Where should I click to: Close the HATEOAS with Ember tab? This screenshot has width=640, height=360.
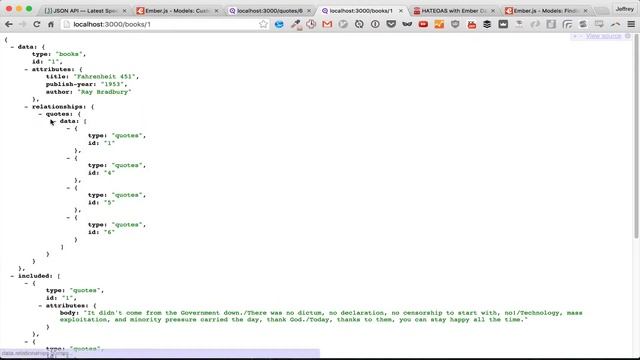point(493,11)
